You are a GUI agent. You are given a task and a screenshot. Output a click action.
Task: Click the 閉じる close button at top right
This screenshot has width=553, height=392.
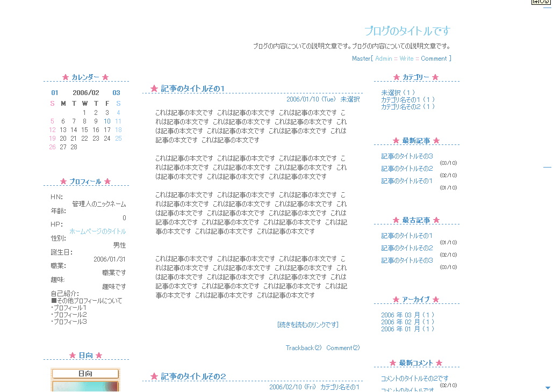[x=541, y=2]
